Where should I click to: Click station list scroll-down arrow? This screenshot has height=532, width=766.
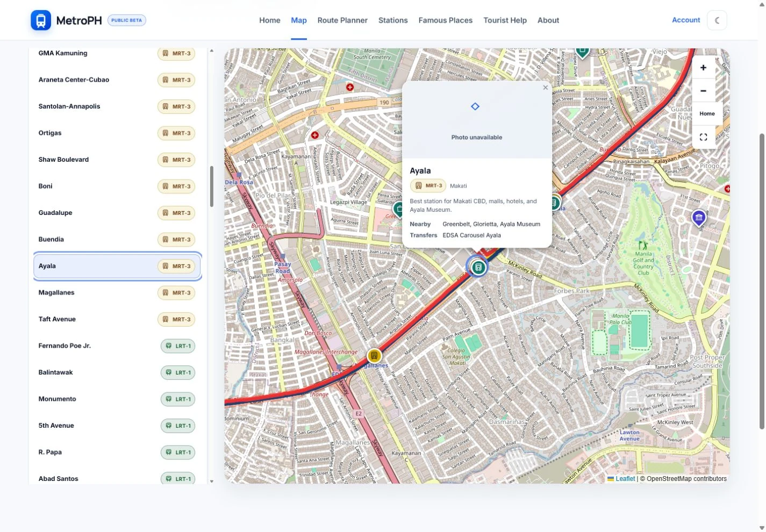click(x=212, y=481)
